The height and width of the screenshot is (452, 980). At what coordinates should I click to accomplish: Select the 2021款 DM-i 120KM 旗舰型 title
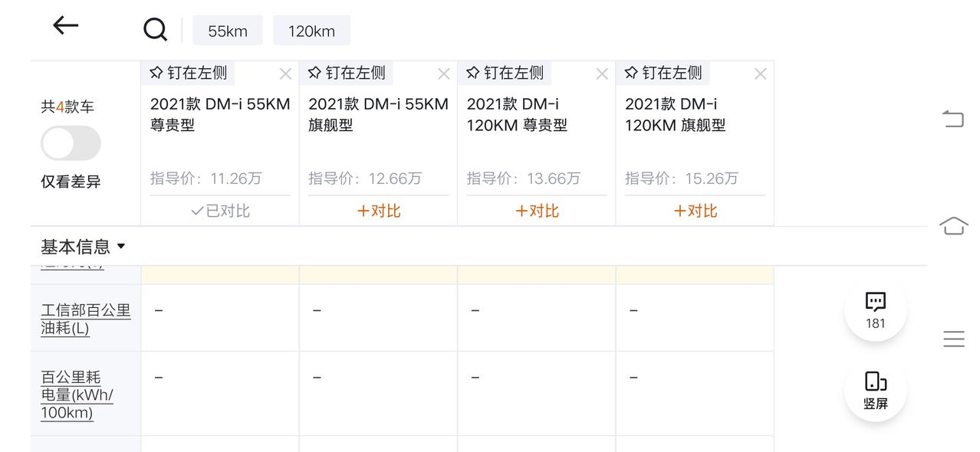tap(676, 114)
